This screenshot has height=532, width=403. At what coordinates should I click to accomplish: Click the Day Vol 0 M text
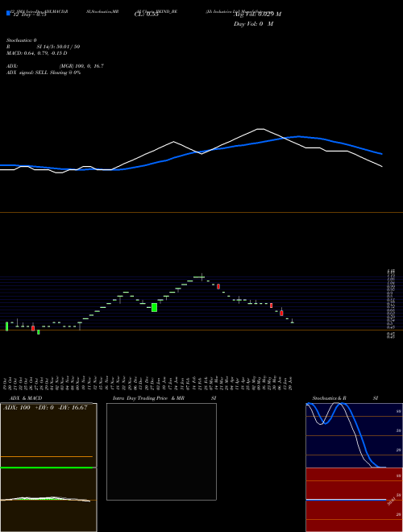[253, 24]
